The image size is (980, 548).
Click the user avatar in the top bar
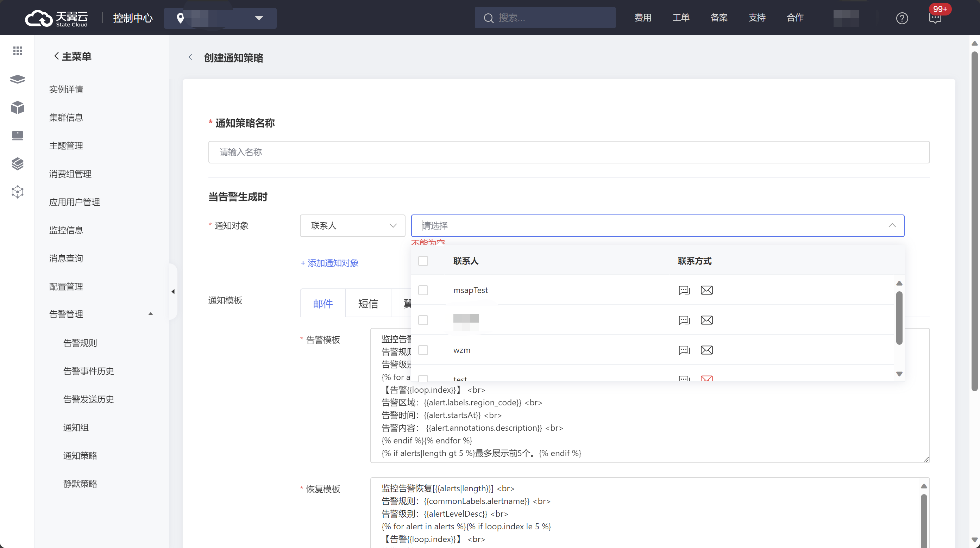846,18
